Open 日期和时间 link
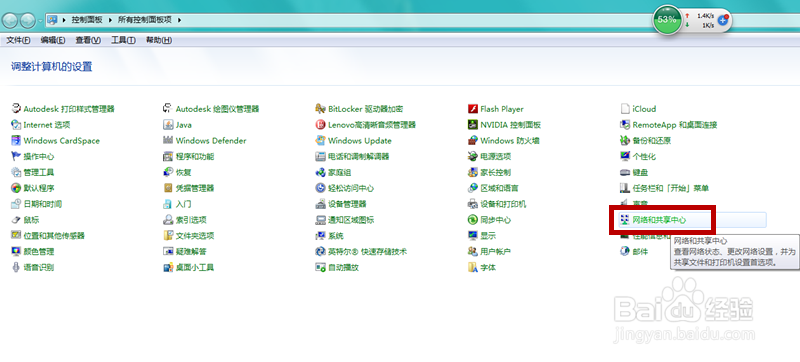Viewport: 800px width, 362px height. click(43, 204)
